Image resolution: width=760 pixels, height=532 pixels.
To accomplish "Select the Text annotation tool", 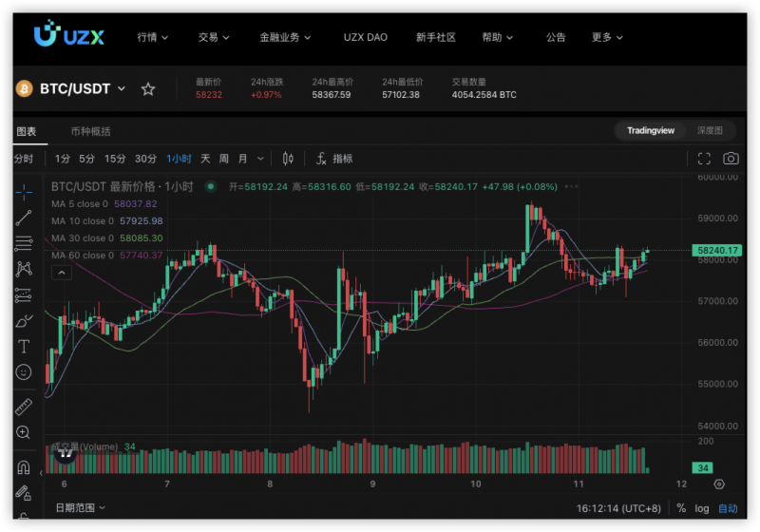I will point(23,346).
